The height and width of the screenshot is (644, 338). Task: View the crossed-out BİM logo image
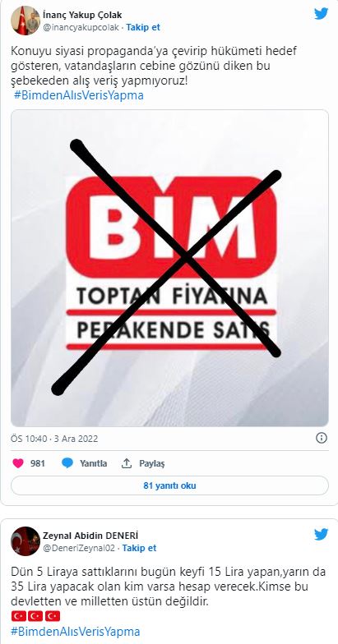[x=169, y=268]
